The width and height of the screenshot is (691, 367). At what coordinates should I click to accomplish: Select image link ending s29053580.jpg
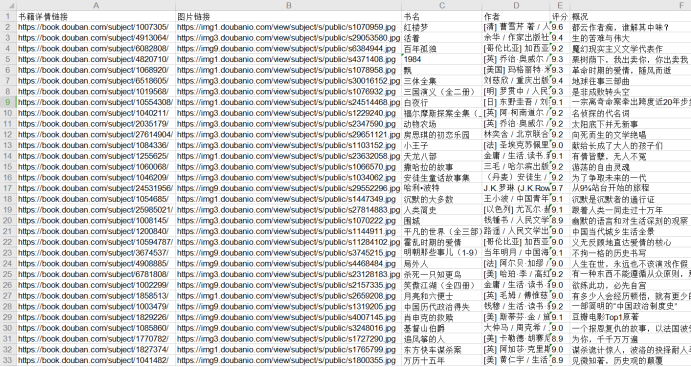click(289, 38)
